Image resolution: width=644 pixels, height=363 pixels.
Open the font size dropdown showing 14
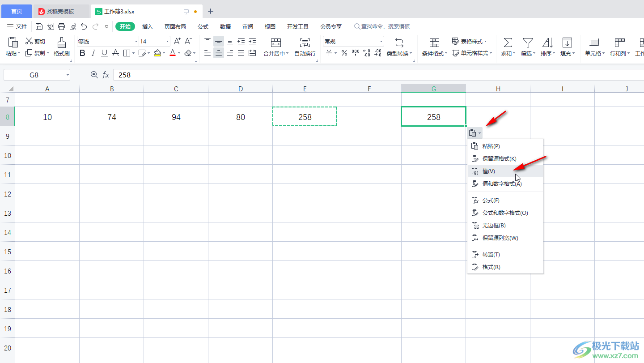pyautogui.click(x=168, y=41)
